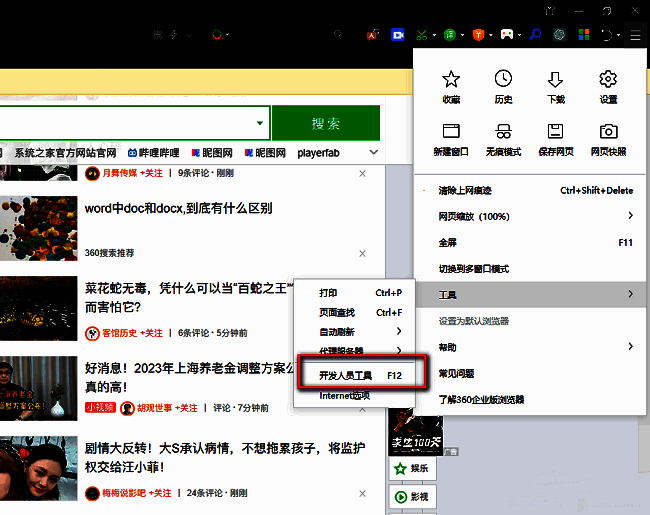Open 自动刷新 submenu entry
The width and height of the screenshot is (650, 515).
point(355,332)
